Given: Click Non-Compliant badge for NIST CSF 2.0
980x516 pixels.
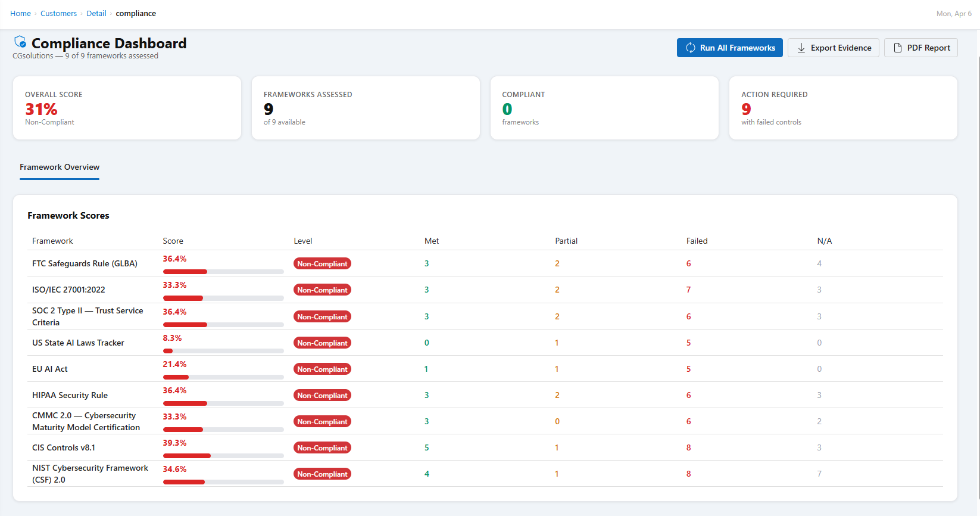Looking at the screenshot, I should (322, 474).
